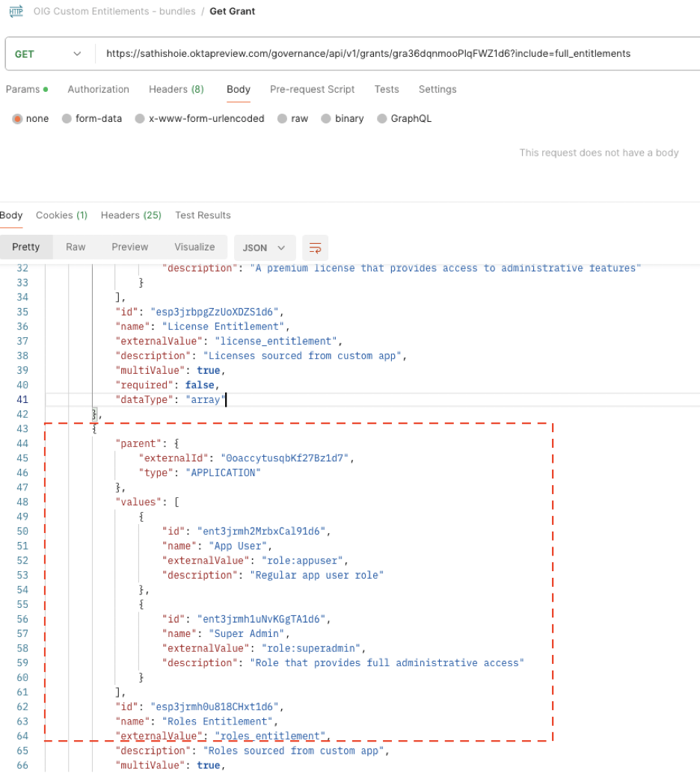Click the "Roles Entitlement" name value
Viewport: 700px width, 776px height.
pyautogui.click(x=218, y=722)
